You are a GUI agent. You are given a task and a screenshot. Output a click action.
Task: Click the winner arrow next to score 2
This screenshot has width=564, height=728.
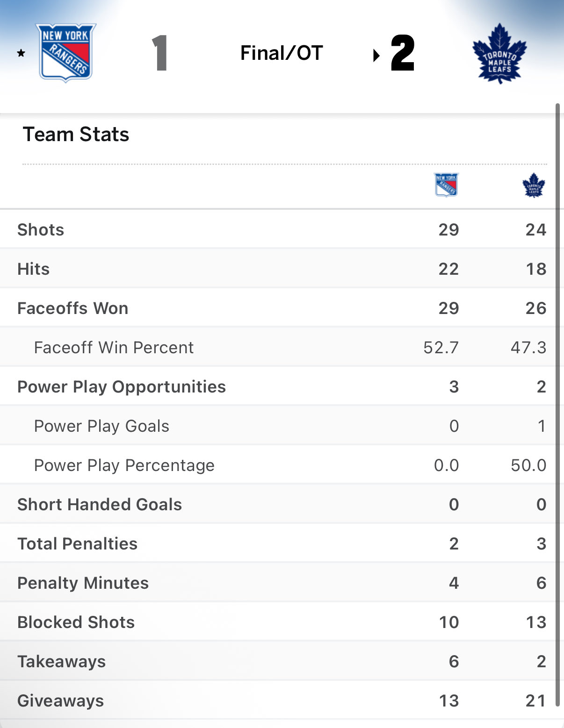click(x=376, y=56)
